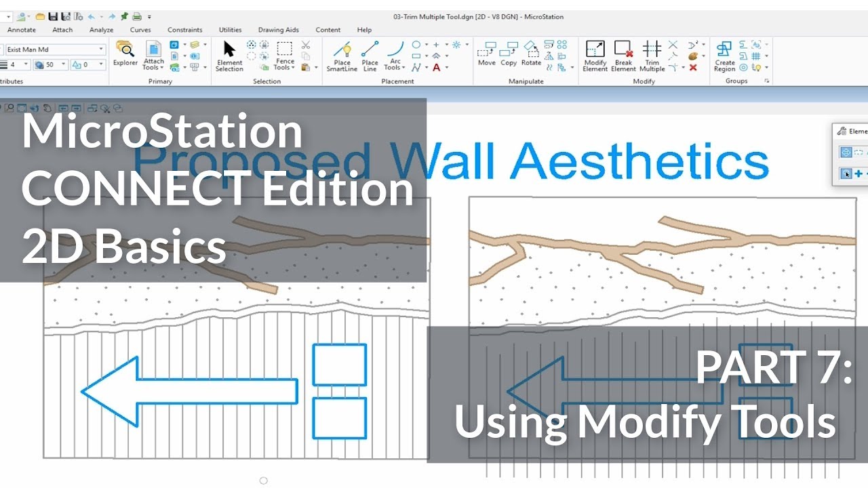868x488 pixels.
Task: Click the Open folder icon in quick access toolbar
Action: [x=40, y=16]
